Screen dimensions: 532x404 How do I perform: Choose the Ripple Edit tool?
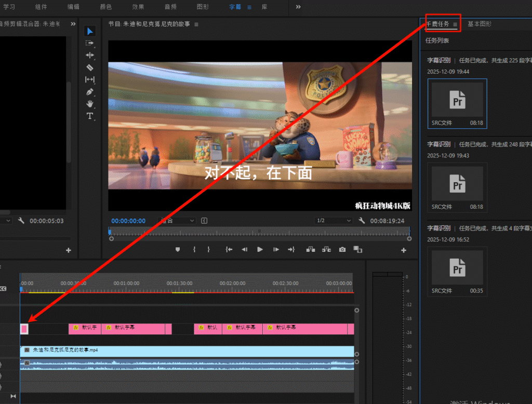90,55
